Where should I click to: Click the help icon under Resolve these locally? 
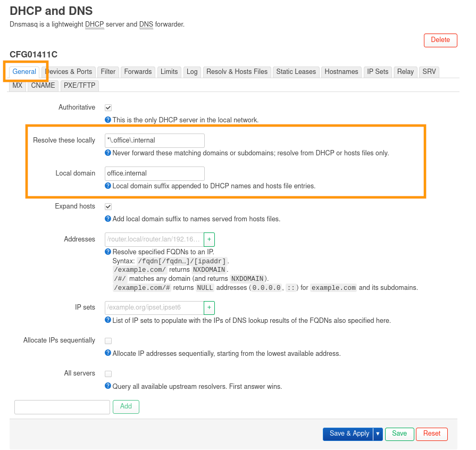click(108, 153)
